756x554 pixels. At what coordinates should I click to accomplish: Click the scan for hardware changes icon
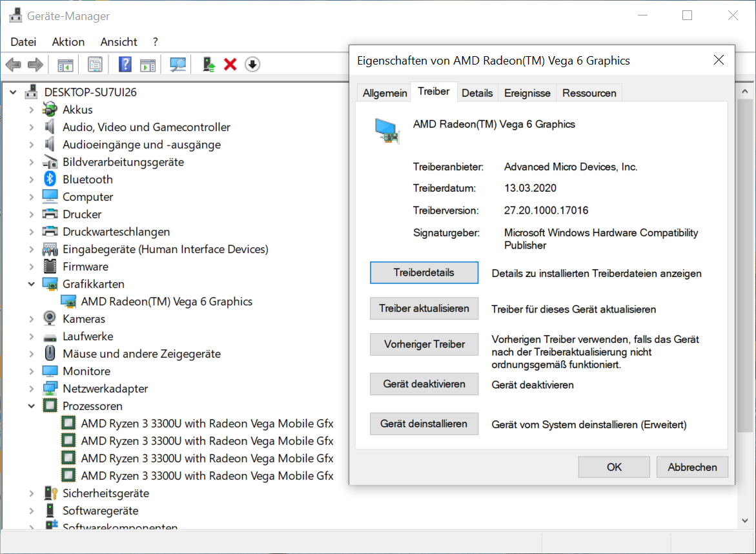178,64
